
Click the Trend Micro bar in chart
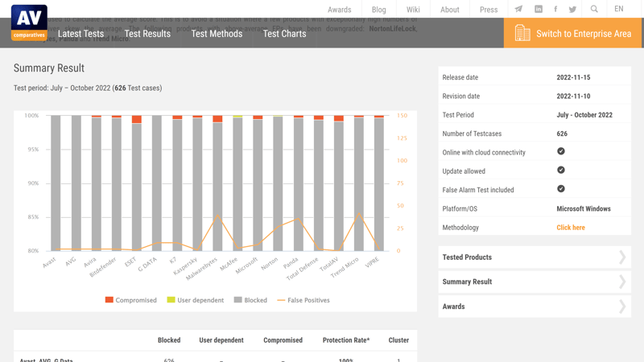click(359, 184)
